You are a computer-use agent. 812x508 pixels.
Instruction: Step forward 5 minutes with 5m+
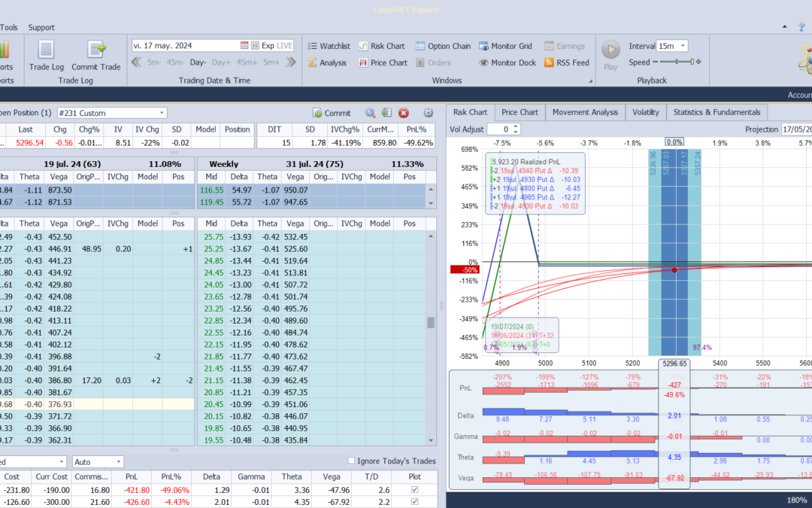[x=271, y=62]
